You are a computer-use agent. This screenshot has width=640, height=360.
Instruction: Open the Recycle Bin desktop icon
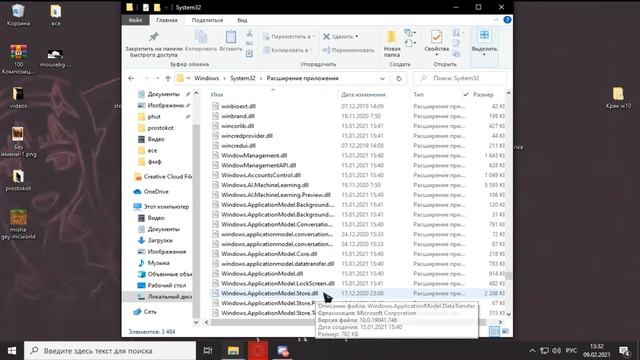tap(18, 15)
